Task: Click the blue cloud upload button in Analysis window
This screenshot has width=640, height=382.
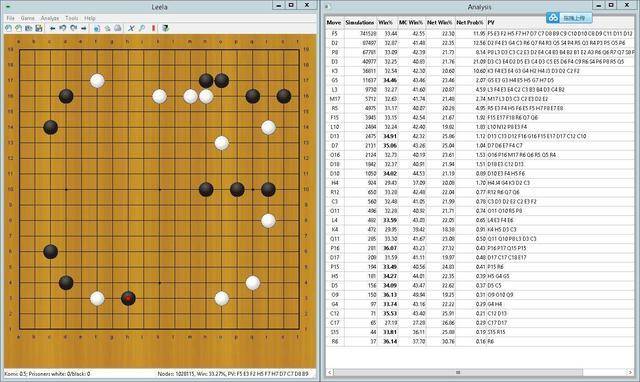Action: coord(569,18)
